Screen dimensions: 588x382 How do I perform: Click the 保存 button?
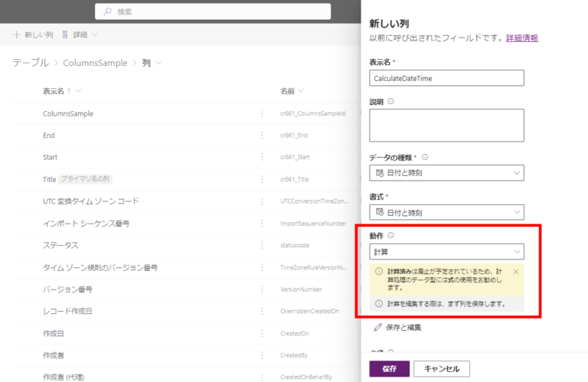click(389, 368)
